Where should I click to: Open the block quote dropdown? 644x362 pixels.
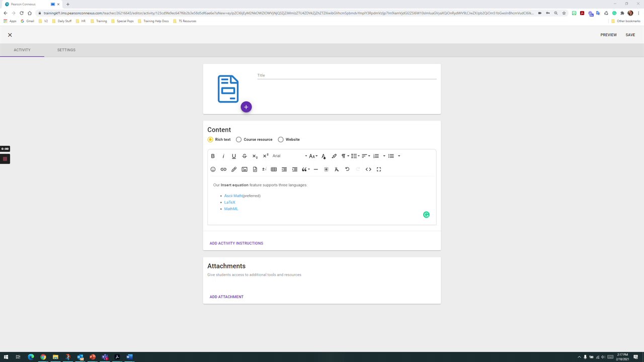point(305,169)
